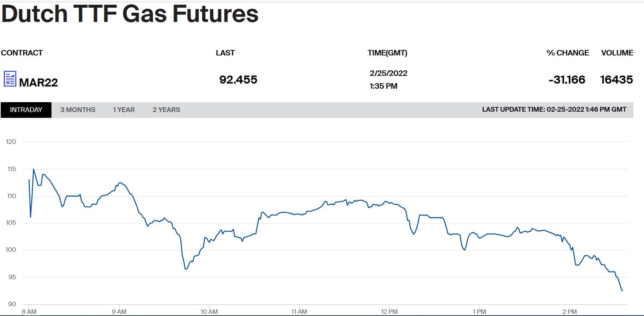Click the 12 PM axis label

389,312
